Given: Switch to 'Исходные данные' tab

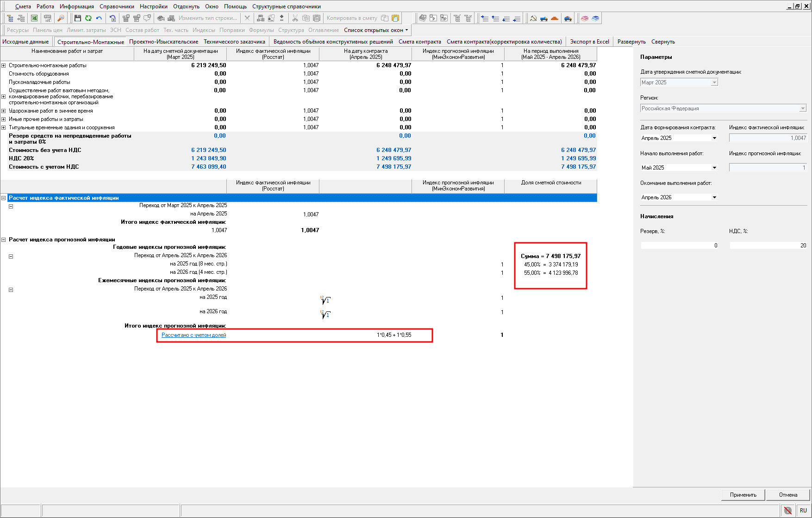Looking at the screenshot, I should [x=25, y=42].
